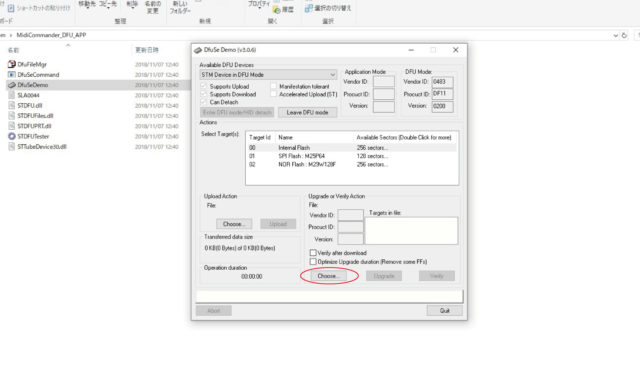Click the progress bar in DfuSe Demo

pos(329,296)
